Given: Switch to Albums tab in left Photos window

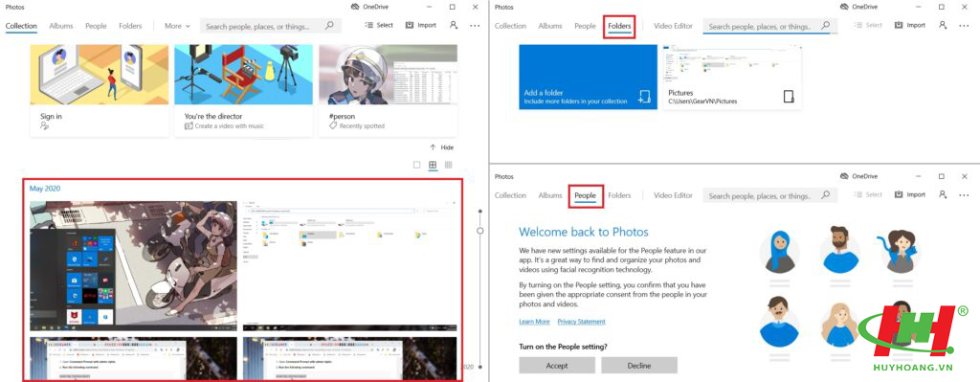Looking at the screenshot, I should pos(61,26).
